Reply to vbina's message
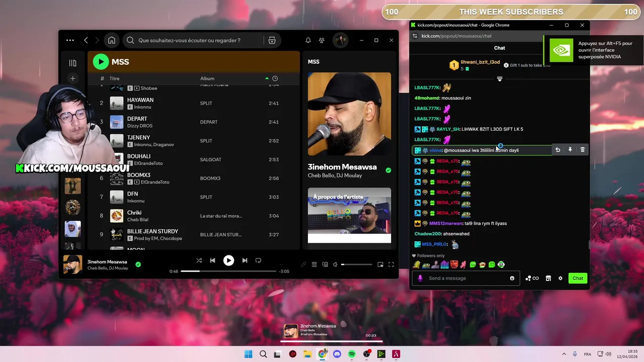This screenshot has height=362, width=644. [x=557, y=150]
